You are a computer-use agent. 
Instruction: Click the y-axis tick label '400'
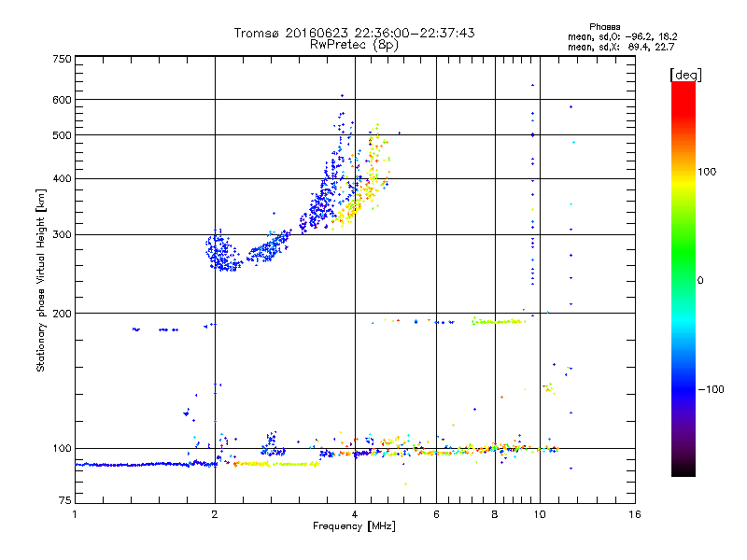62,179
